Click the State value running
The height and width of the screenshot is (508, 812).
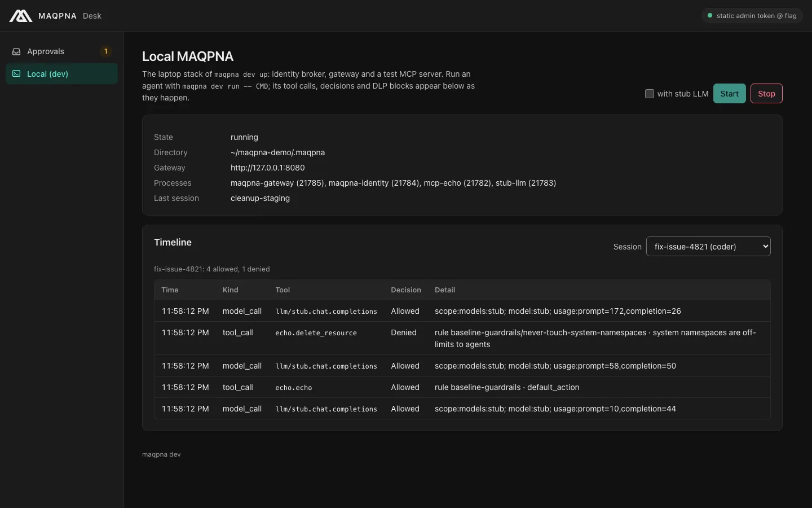(x=244, y=137)
